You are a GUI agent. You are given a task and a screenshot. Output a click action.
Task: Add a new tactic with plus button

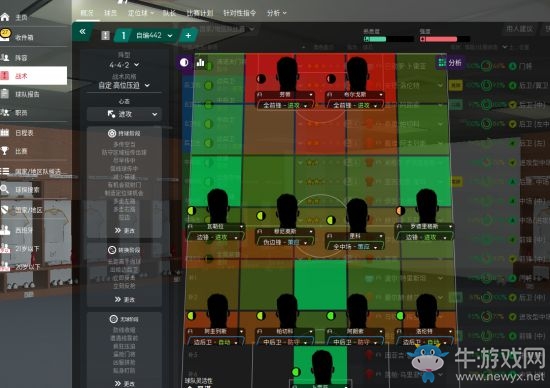(188, 35)
